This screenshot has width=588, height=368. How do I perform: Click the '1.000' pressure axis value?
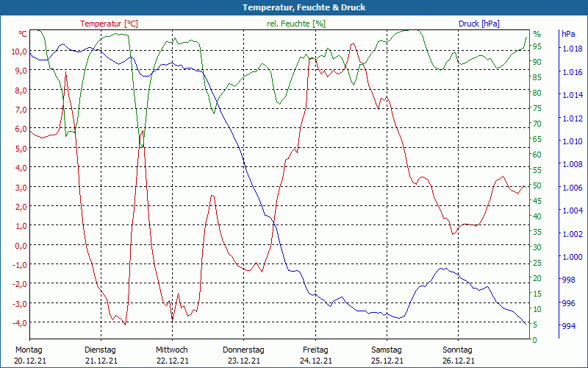573,257
